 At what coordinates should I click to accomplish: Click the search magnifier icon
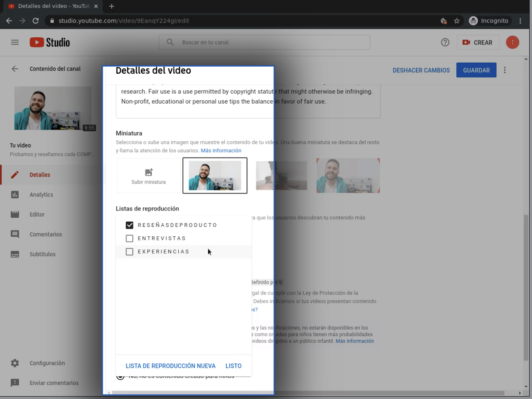point(170,42)
